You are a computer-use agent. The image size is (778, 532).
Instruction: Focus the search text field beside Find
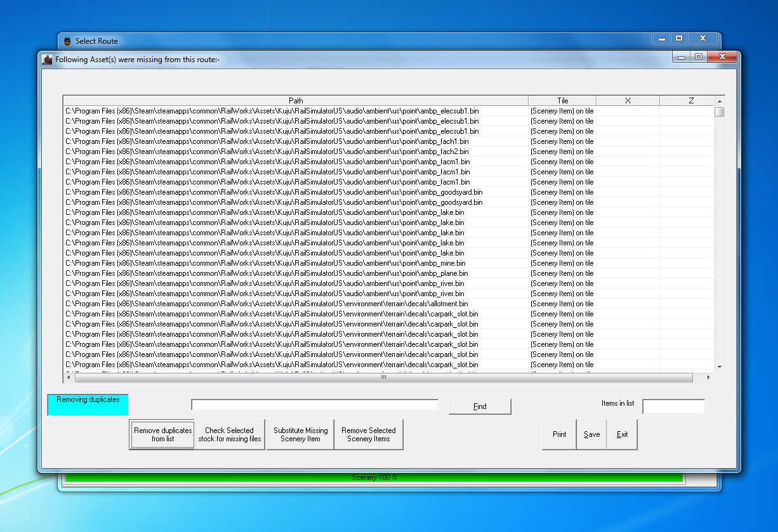(315, 405)
